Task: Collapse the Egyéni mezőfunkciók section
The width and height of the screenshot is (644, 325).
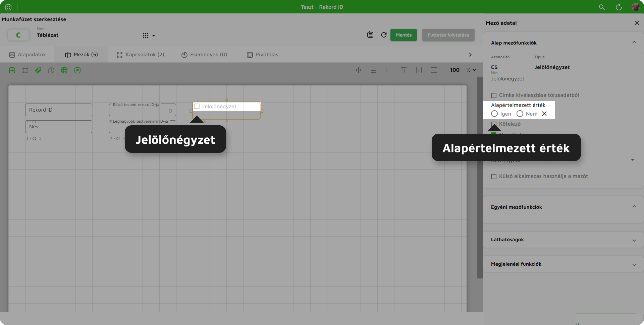Action: point(634,207)
